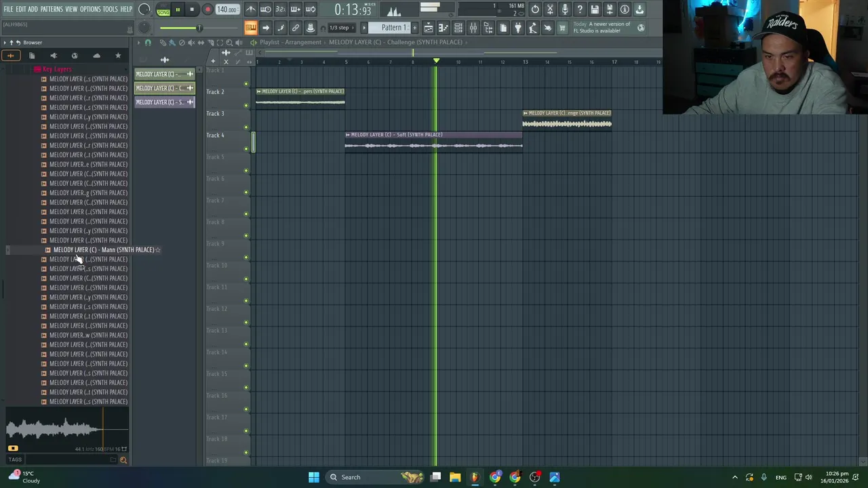The height and width of the screenshot is (488, 868).
Task: Open the ADD menu
Action: tap(33, 9)
